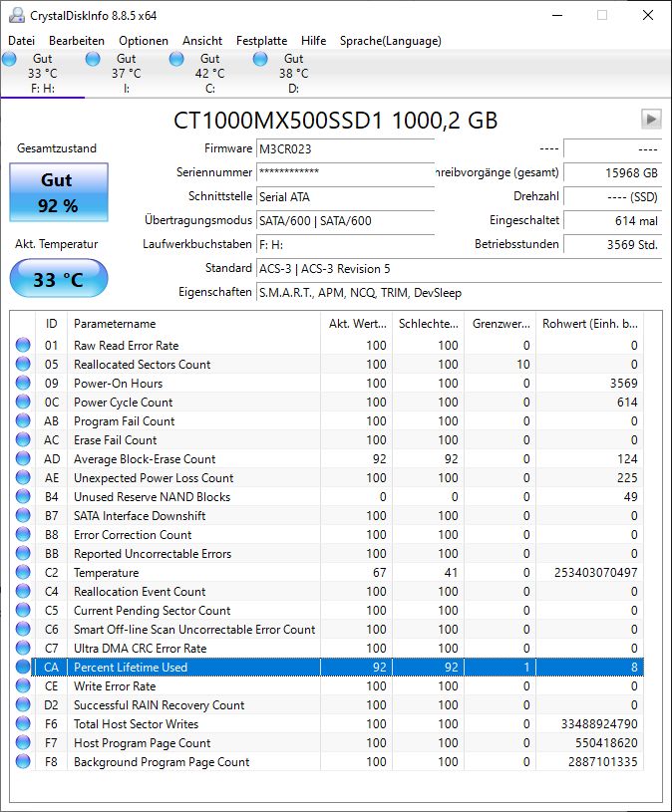Viewport: 672px width, 812px height.
Task: Click the Standard field ACS-3 Revision 5
Action: click(x=459, y=269)
